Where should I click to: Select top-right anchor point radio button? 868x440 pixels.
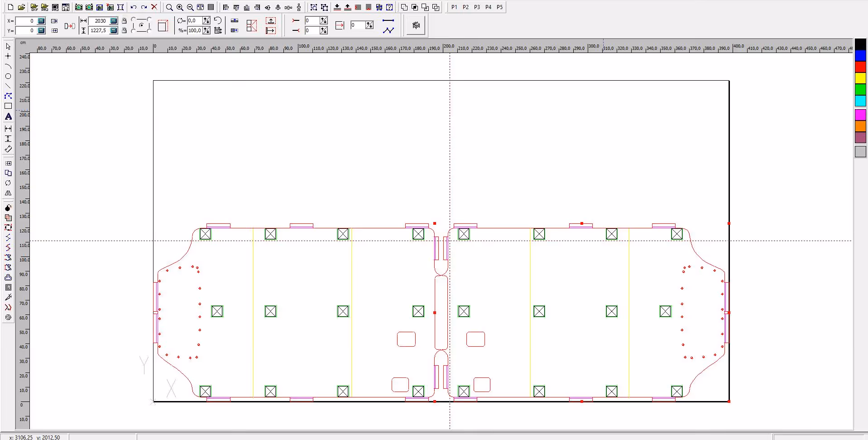click(149, 19)
